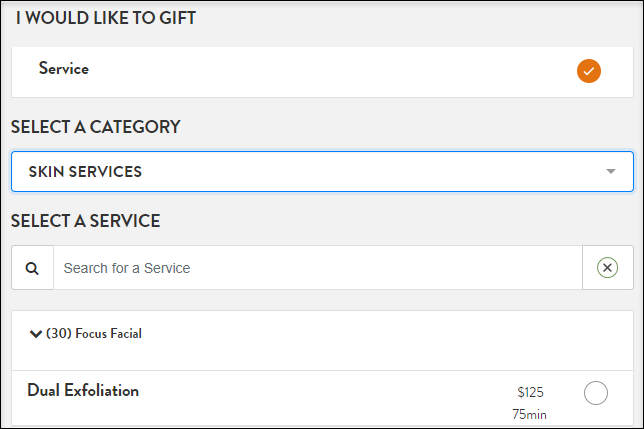Select the Dual Exfoliation radio button
The width and height of the screenshot is (644, 429).
point(596,393)
